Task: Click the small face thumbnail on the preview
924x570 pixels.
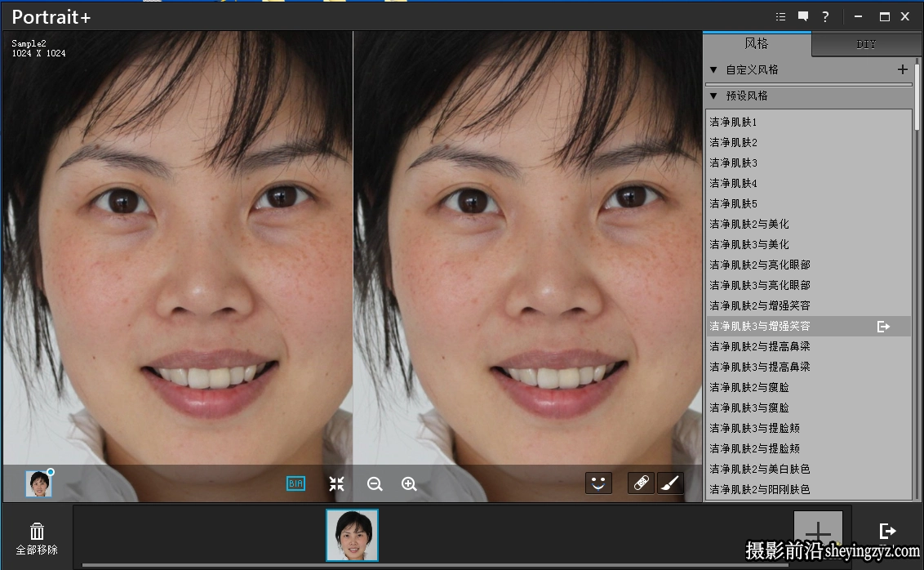Action: coord(39,483)
